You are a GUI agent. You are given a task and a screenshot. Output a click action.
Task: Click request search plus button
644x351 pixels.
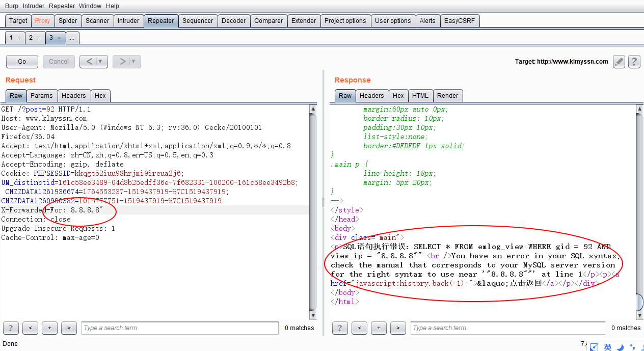pyautogui.click(x=49, y=328)
